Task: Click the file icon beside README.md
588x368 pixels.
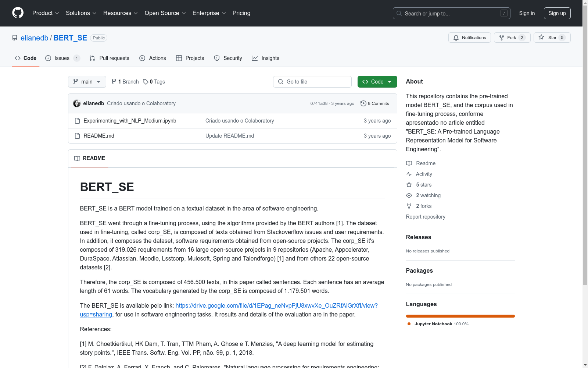Action: [77, 136]
